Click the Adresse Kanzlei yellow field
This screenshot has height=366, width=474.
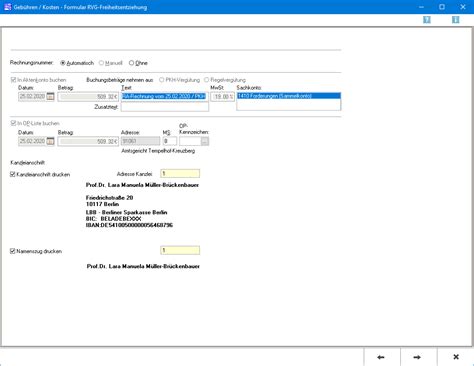click(x=180, y=174)
